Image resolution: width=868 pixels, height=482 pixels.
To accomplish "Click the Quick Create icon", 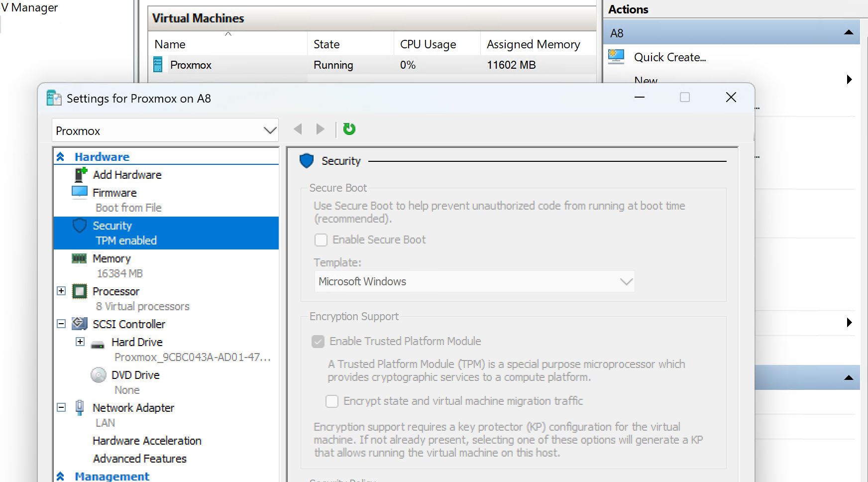I will point(616,57).
